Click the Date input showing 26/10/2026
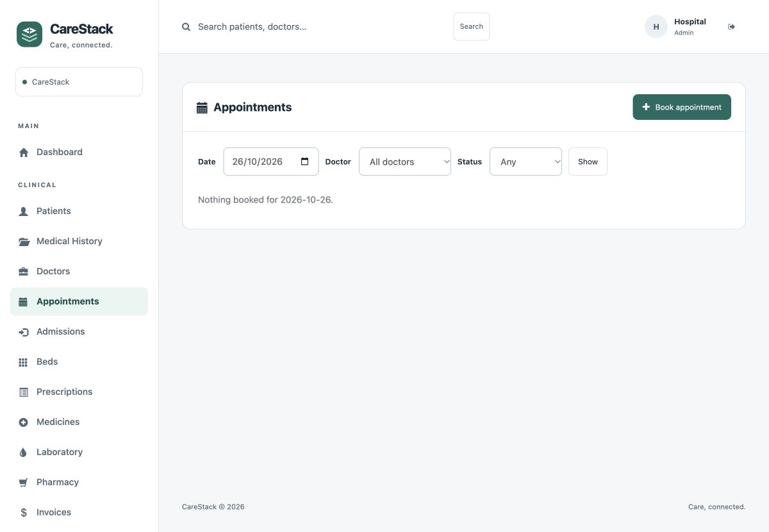Image resolution: width=769 pixels, height=532 pixels. (270, 162)
